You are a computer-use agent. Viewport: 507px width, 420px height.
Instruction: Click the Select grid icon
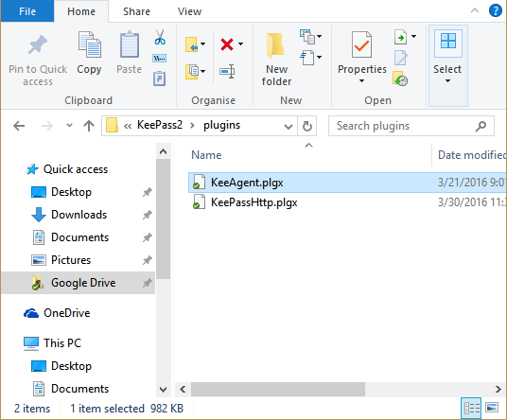[448, 41]
